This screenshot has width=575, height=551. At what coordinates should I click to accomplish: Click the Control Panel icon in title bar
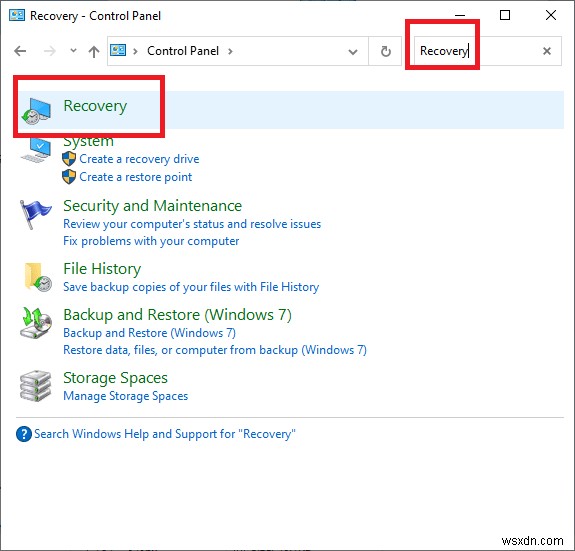[17, 15]
